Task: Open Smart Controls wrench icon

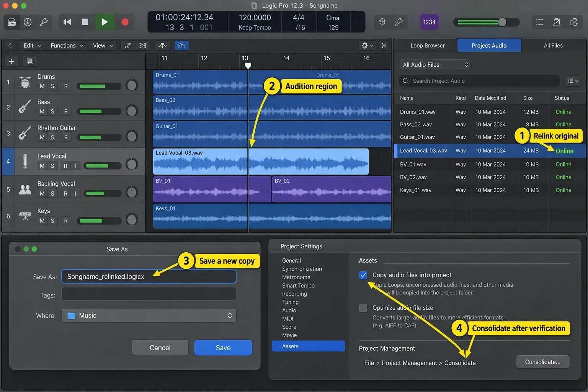Action: point(44,22)
